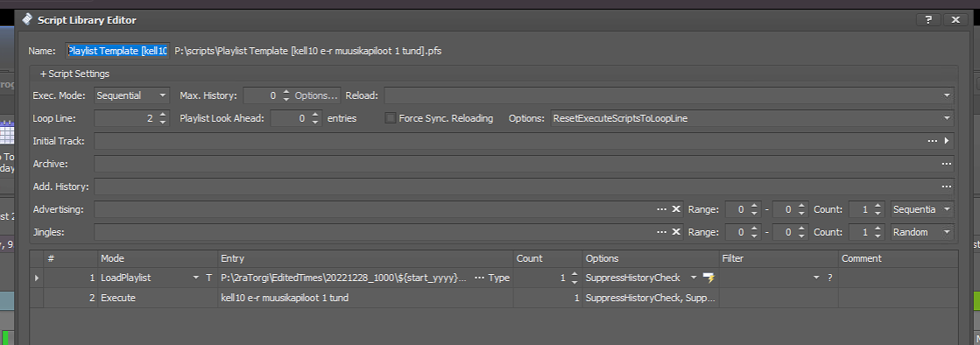The image size is (980, 345).
Task: Browse for the Archive path via ellipsis
Action: [x=946, y=164]
